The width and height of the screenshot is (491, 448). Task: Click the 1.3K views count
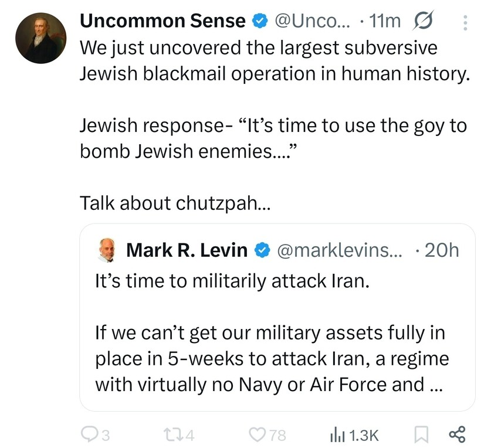click(364, 435)
